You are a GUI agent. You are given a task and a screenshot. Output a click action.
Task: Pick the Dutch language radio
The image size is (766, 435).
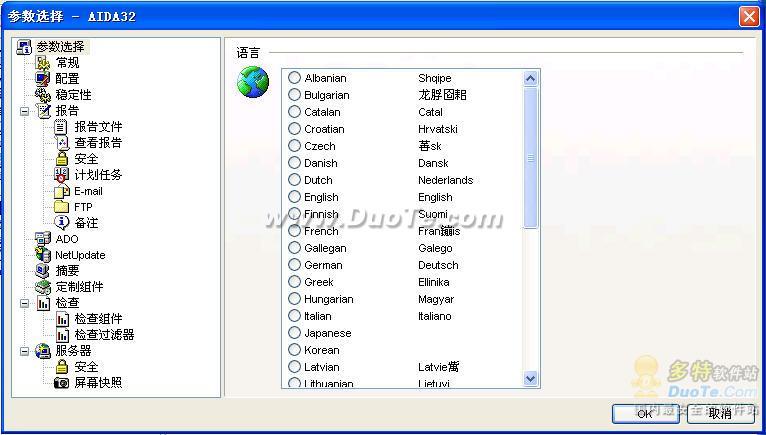tap(294, 179)
